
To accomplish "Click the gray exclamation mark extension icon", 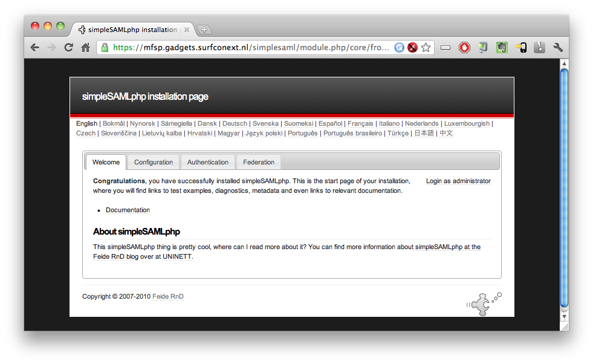I will 540,48.
